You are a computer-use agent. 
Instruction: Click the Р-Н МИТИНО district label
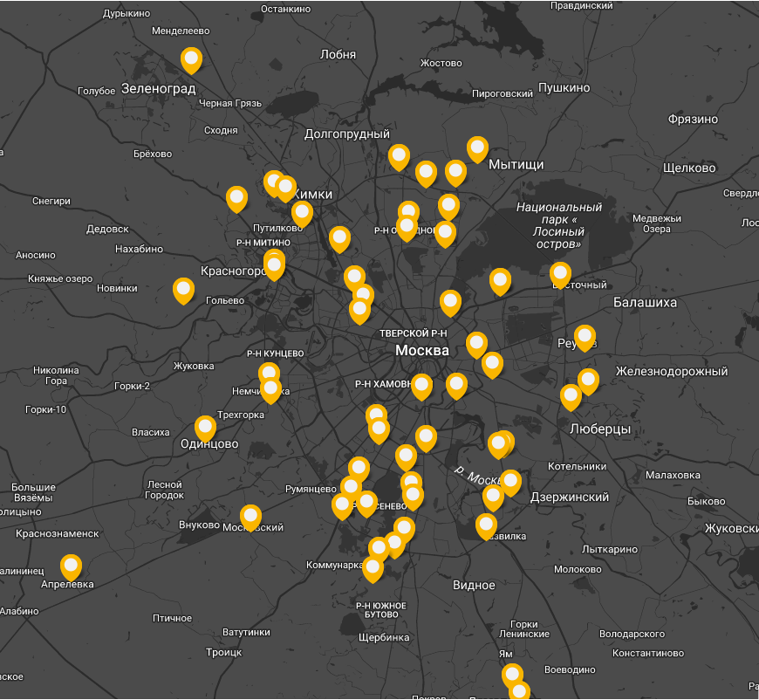[263, 243]
